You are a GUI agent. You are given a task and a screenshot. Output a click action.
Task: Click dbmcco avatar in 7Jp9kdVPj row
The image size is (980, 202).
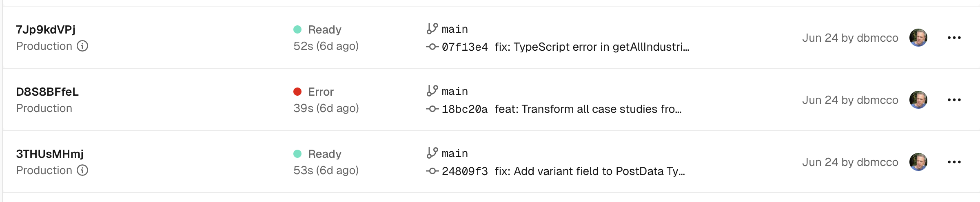918,38
